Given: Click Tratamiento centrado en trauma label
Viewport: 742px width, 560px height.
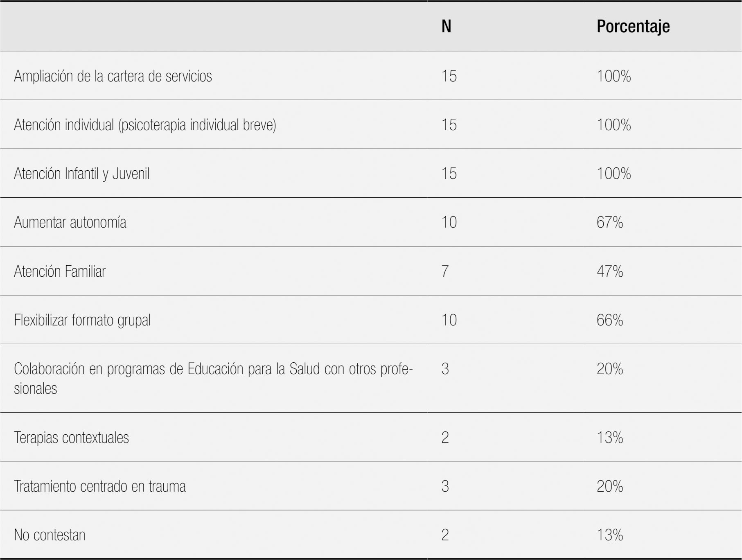Looking at the screenshot, I should coord(100,486).
